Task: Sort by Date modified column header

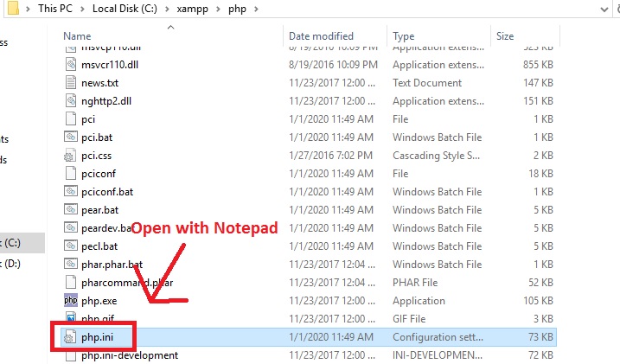Action: click(321, 36)
